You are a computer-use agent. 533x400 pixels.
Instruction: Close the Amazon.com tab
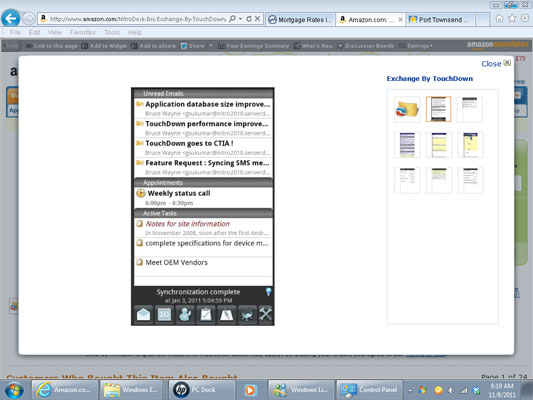(400, 20)
